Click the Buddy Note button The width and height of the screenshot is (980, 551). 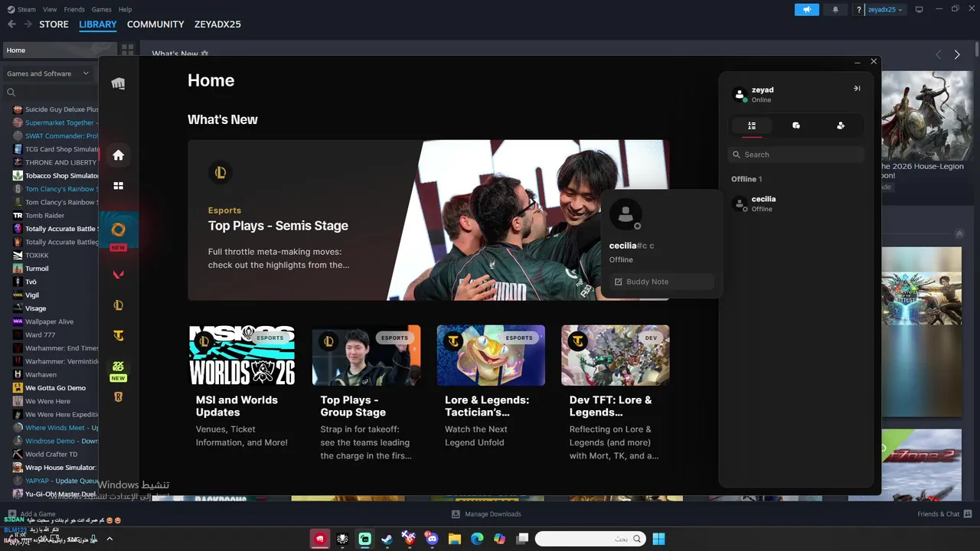click(661, 282)
